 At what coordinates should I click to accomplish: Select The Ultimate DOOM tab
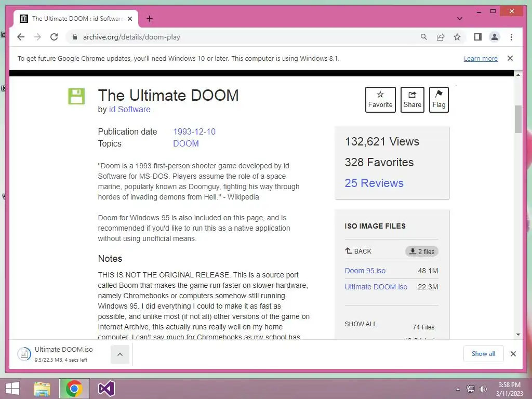tap(76, 19)
